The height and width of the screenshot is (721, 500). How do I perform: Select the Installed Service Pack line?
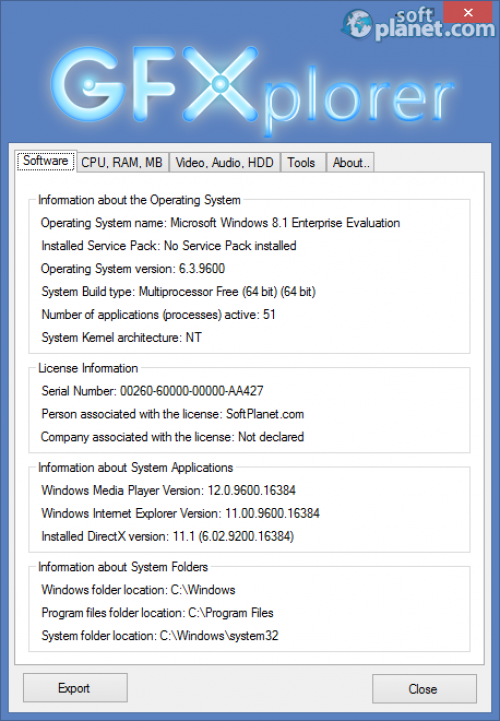coord(169,246)
